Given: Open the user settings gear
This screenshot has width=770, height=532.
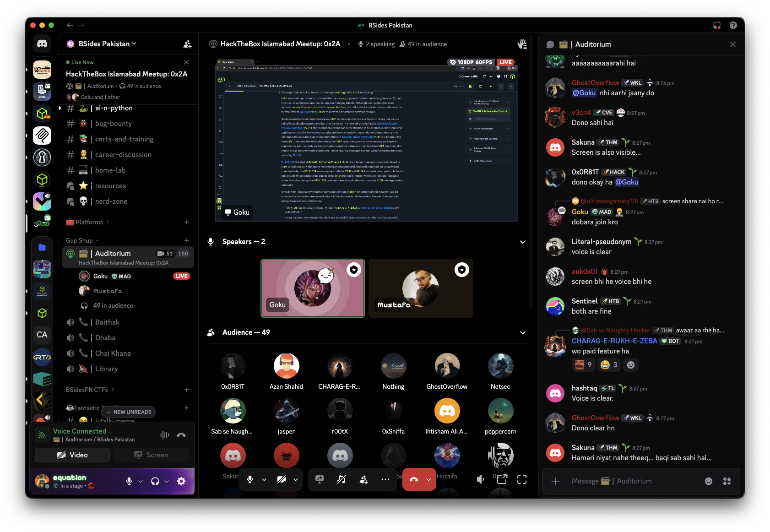Looking at the screenshot, I should click(181, 481).
